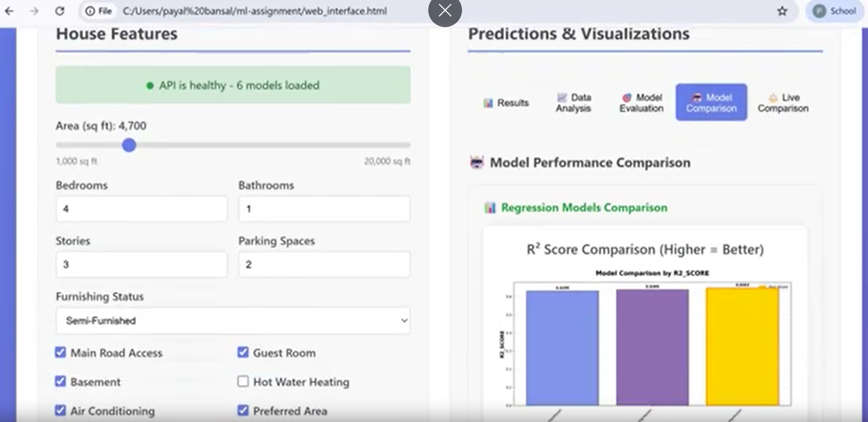Open the Data Analysis tab
868x422 pixels.
[573, 102]
